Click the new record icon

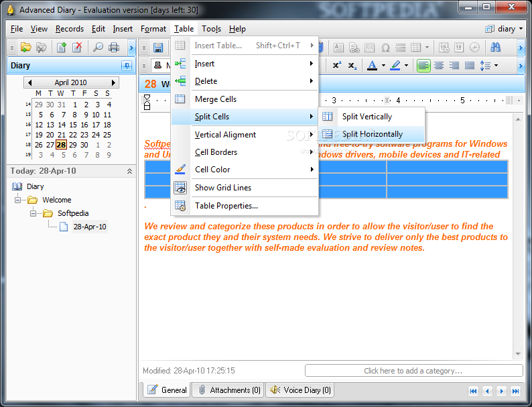point(62,47)
